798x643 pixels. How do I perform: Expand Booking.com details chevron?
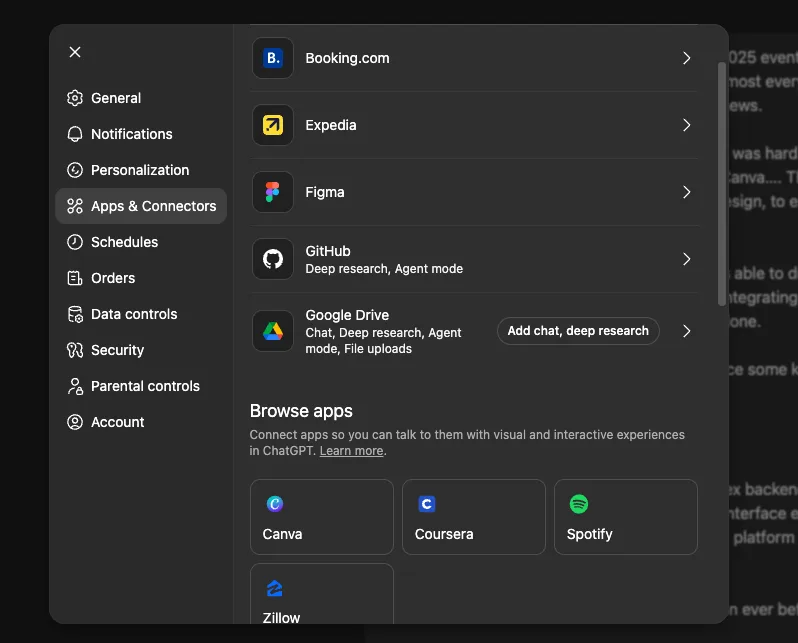[x=687, y=58]
